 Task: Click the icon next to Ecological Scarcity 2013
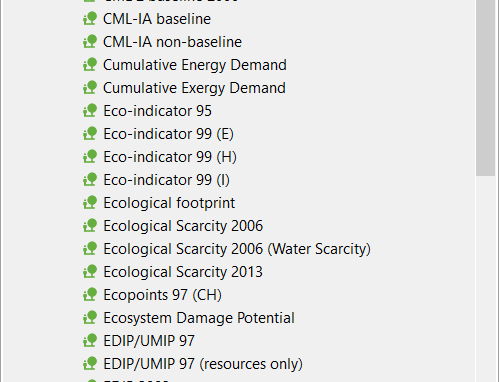point(90,272)
